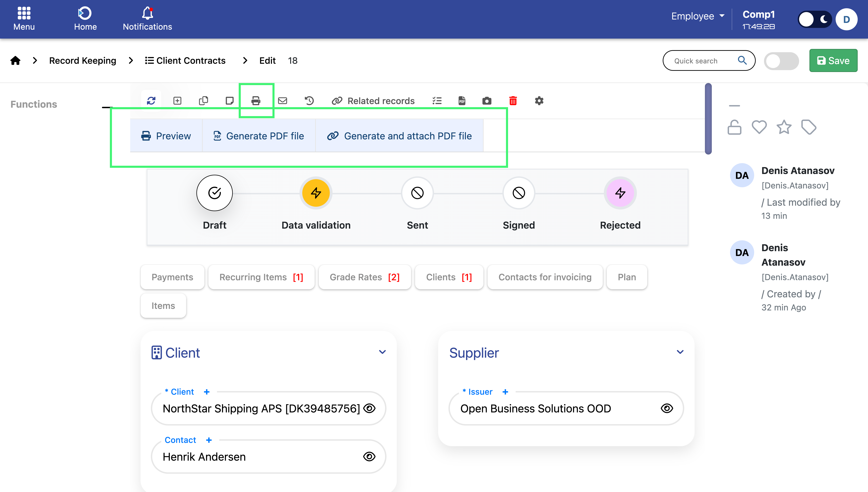This screenshot has width=868, height=492.
Task: Add new Client with plus icon
Action: pos(207,392)
